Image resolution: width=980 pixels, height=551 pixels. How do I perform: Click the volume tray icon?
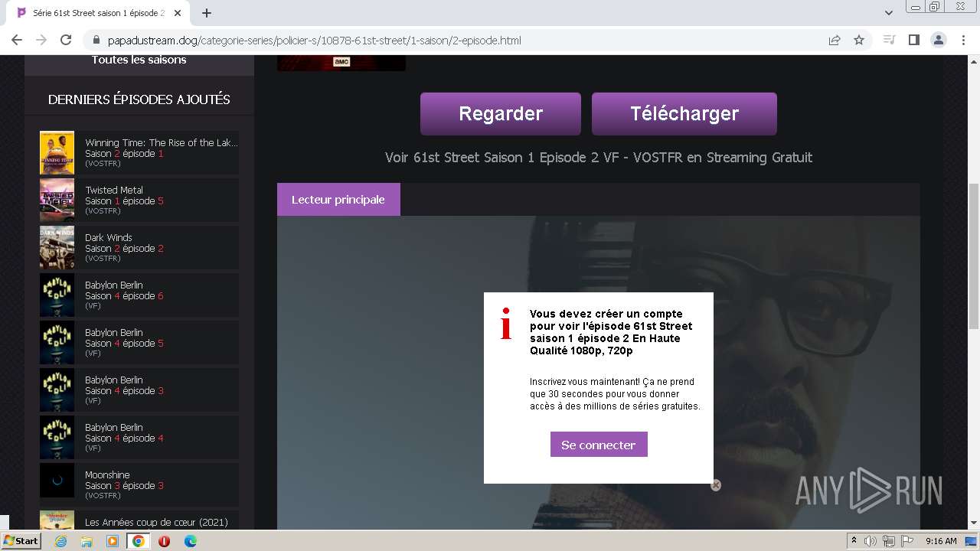click(x=871, y=541)
